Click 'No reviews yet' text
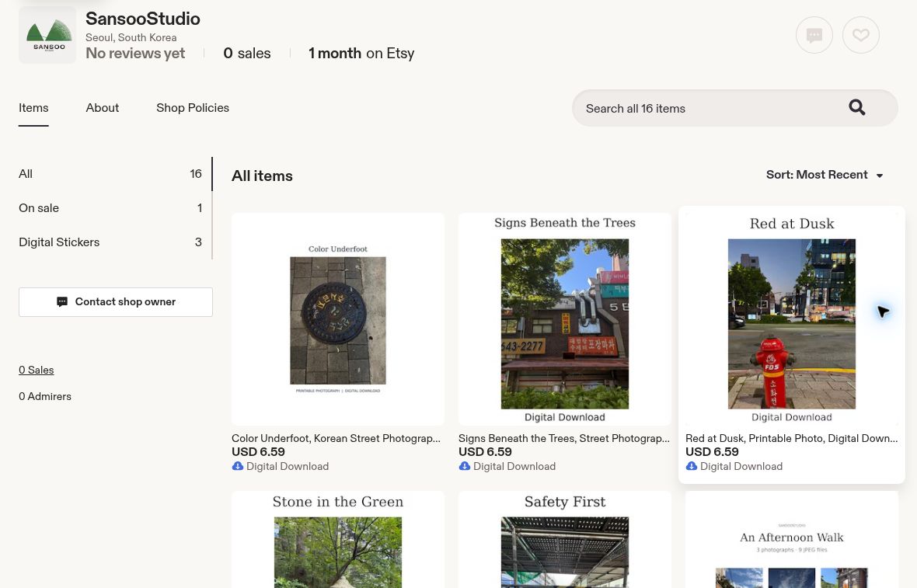This screenshot has height=588, width=917. [x=135, y=53]
